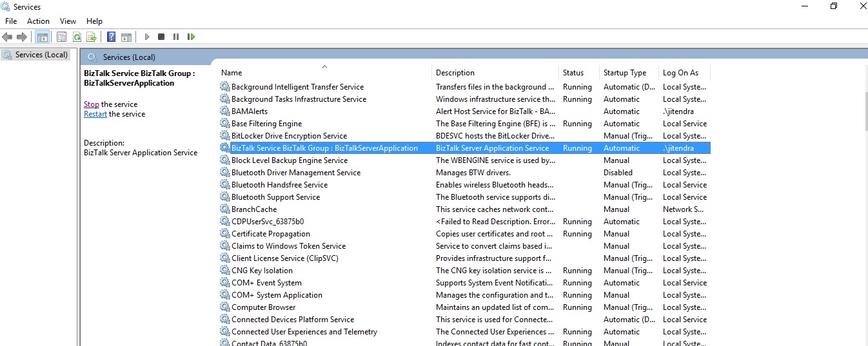
Task: Sort by the Name column header
Action: pyautogui.click(x=324, y=73)
